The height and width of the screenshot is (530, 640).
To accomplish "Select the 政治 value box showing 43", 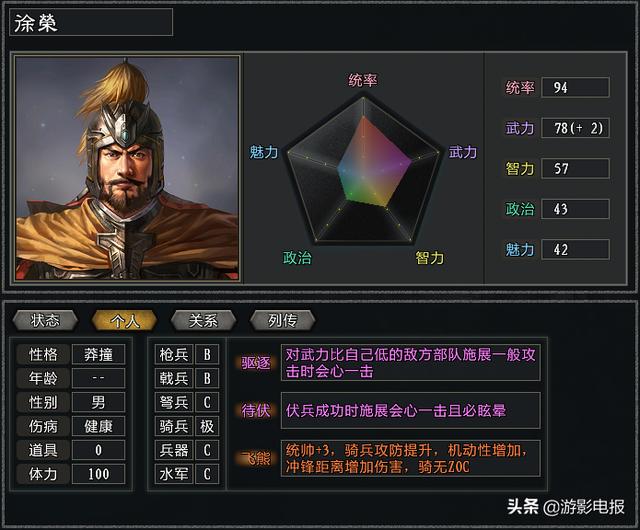I will pos(575,209).
